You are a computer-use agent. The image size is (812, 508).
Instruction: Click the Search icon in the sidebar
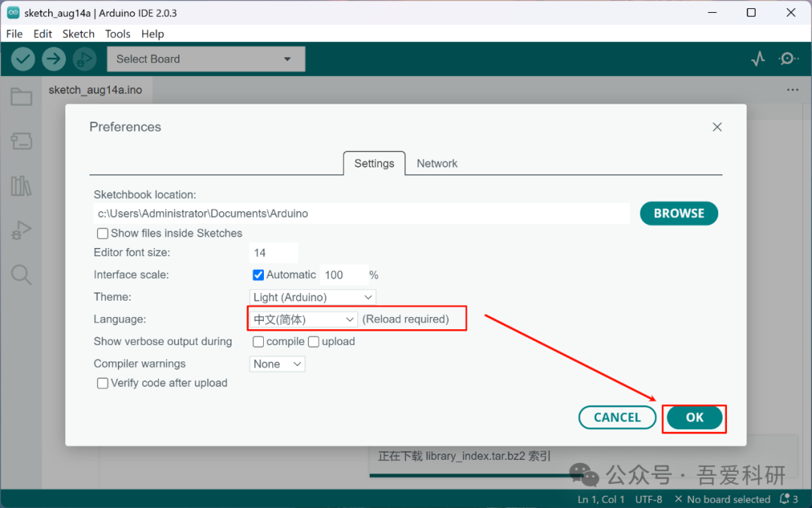tap(21, 274)
